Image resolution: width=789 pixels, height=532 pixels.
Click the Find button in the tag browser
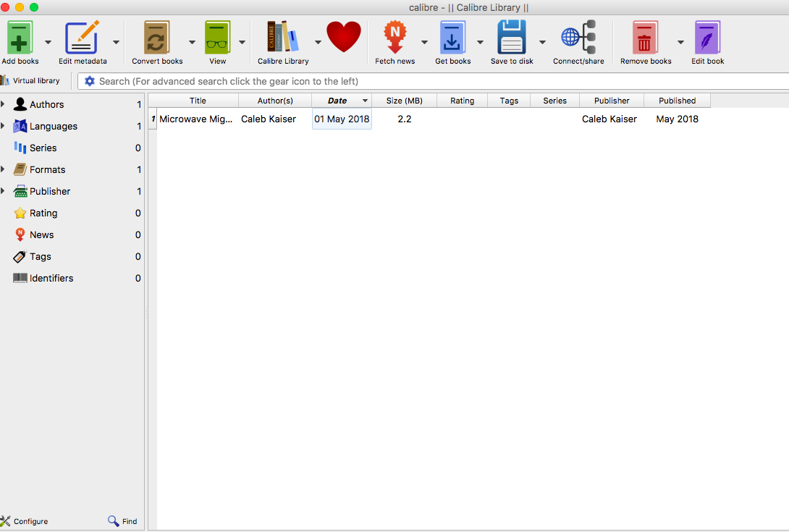tap(122, 521)
